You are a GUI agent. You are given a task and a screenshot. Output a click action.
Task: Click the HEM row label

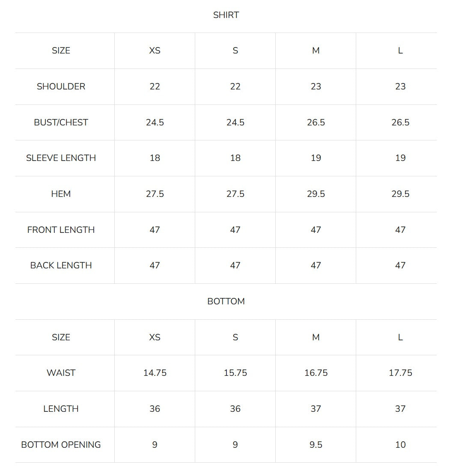(61, 193)
